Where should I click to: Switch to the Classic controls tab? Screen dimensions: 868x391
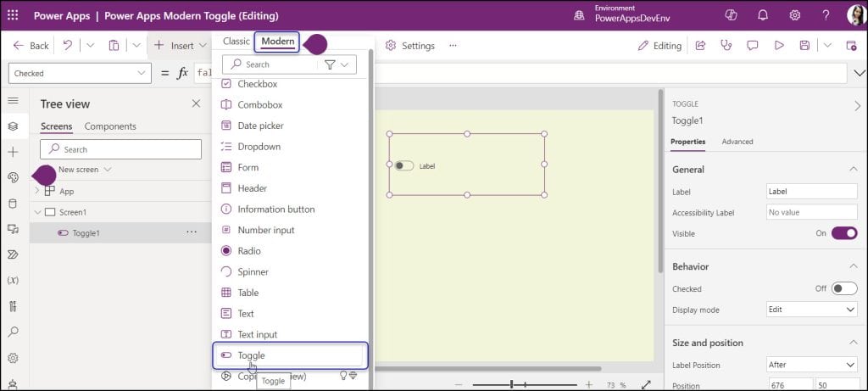(x=236, y=42)
